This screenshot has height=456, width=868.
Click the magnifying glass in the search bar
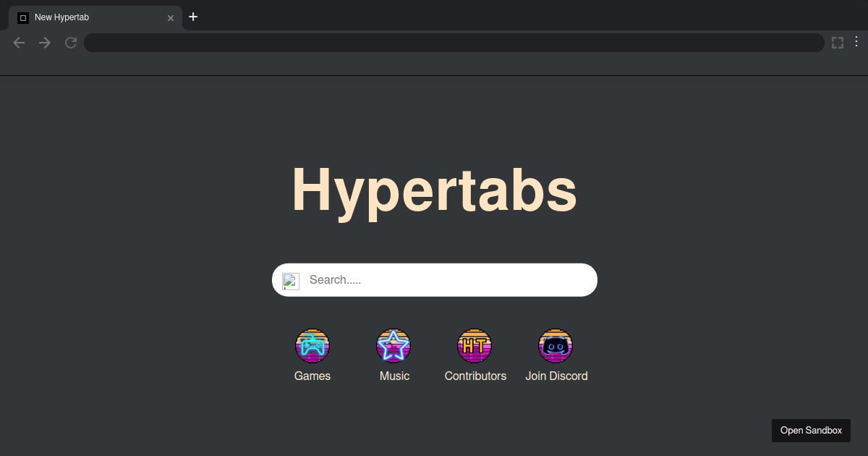pyautogui.click(x=291, y=280)
